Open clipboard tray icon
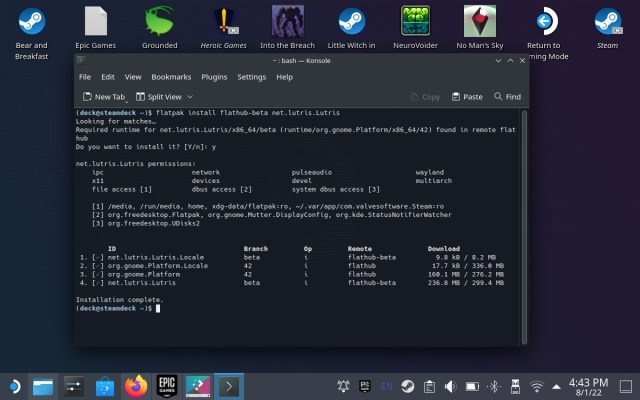The height and width of the screenshot is (400, 640). point(429,386)
